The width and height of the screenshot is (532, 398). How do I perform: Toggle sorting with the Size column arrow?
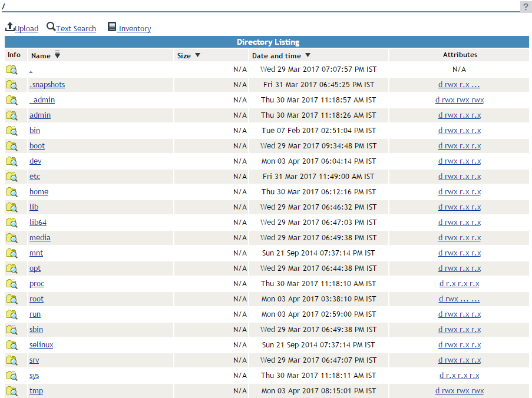pos(196,54)
